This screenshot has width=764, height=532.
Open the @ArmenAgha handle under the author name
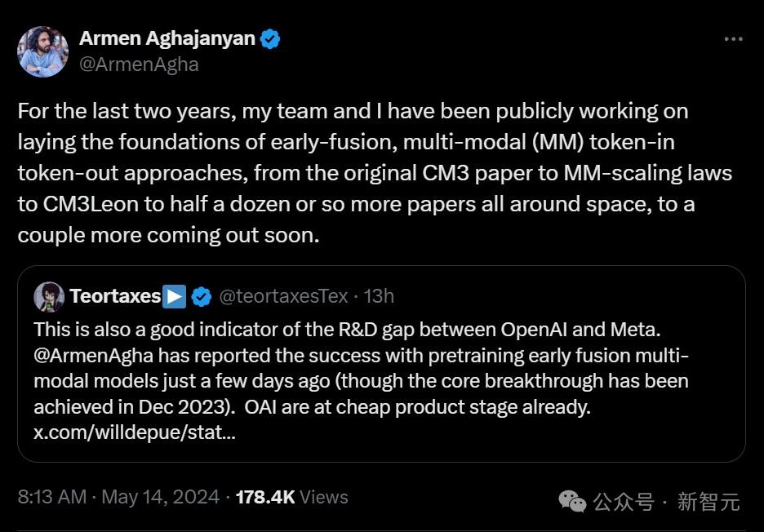point(138,64)
